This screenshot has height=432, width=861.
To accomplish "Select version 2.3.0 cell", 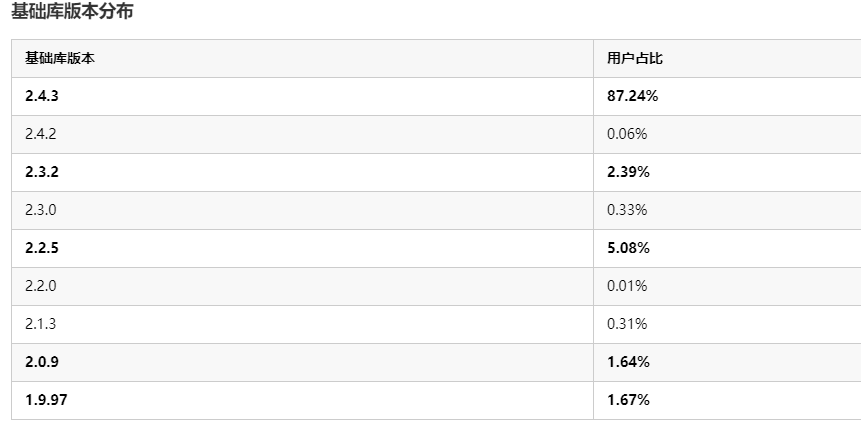I will (x=43, y=210).
